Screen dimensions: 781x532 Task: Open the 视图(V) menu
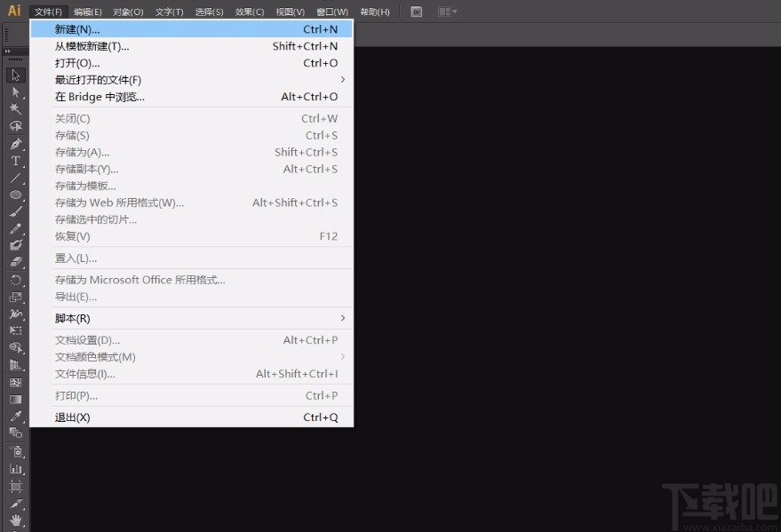(x=290, y=12)
